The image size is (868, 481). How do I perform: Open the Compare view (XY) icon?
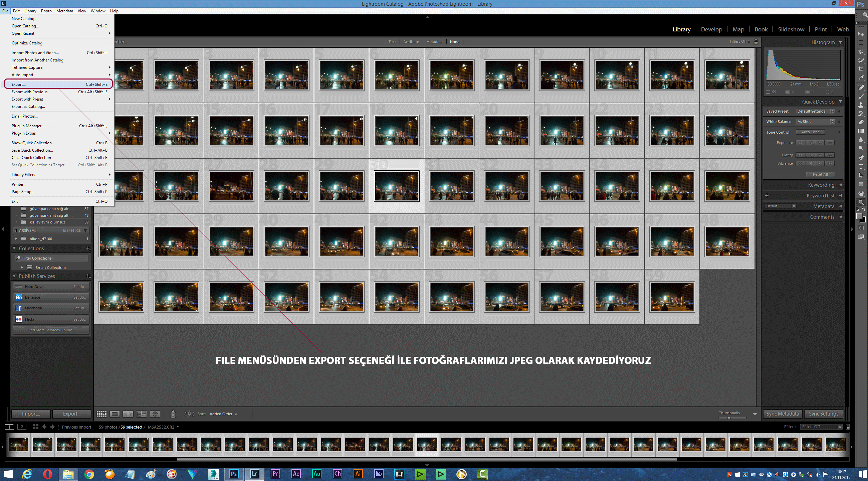(x=129, y=414)
